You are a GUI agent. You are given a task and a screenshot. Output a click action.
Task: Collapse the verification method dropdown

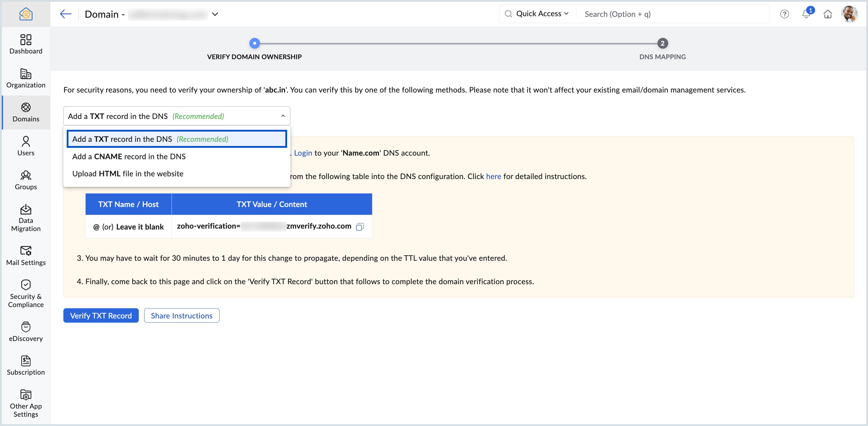pos(283,116)
